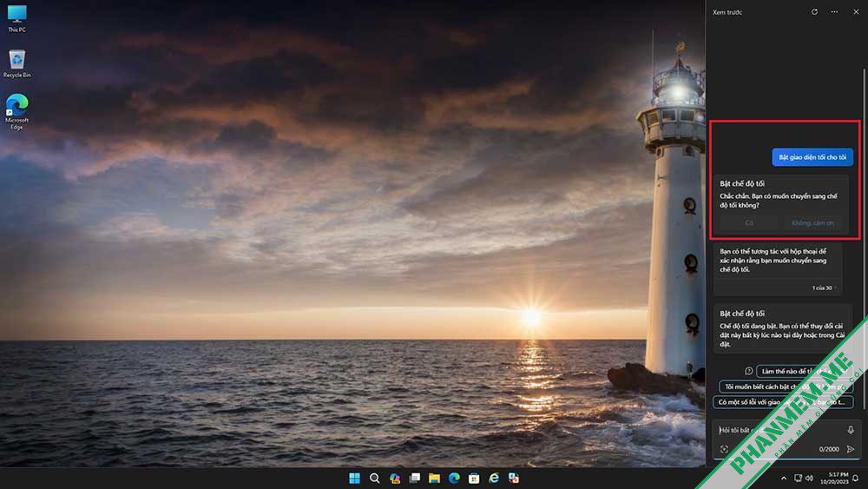Select the 'Tôi muốn biết cách bật...' suggestion
Image resolution: width=868 pixels, height=489 pixels.
pyautogui.click(x=786, y=387)
